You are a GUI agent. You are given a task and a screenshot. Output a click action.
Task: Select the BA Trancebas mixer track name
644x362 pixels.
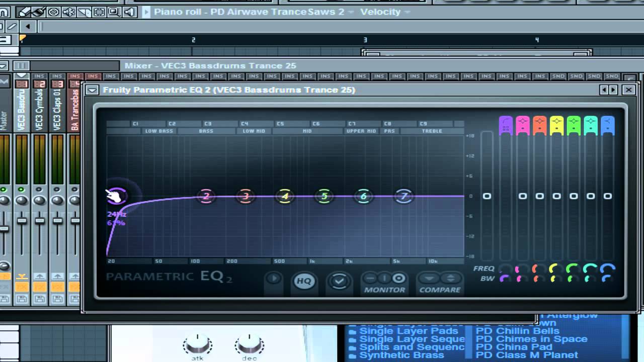click(75, 111)
